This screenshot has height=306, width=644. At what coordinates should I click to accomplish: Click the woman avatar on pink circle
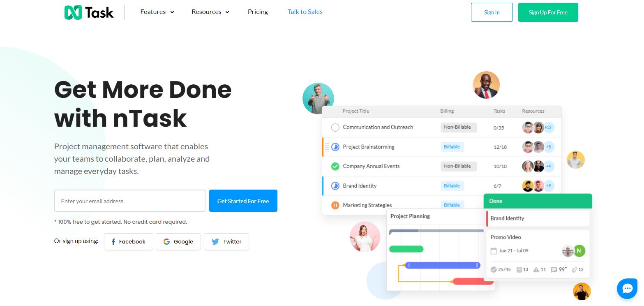tap(365, 236)
